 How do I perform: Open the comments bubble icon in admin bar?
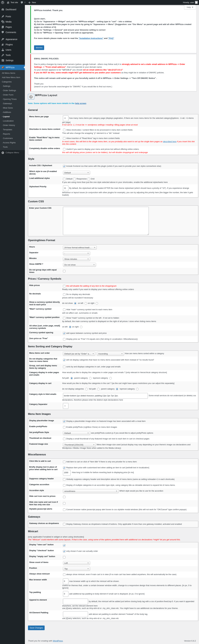point(22,2)
